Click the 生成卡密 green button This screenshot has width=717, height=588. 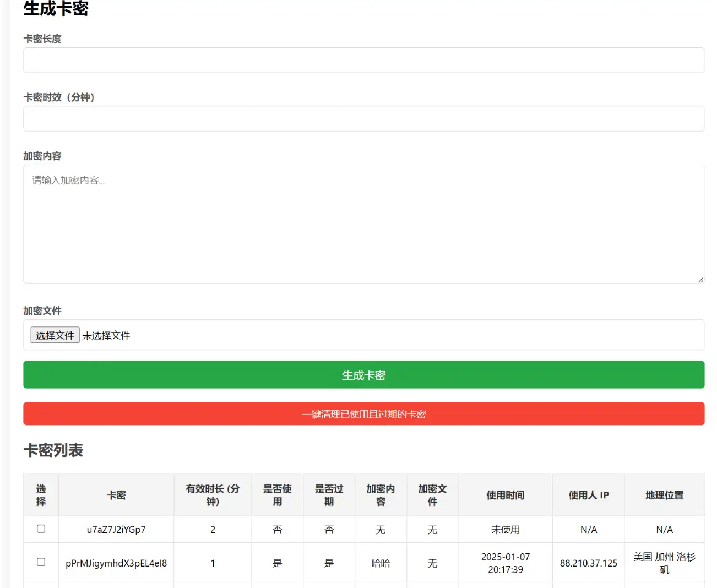pyautogui.click(x=363, y=375)
